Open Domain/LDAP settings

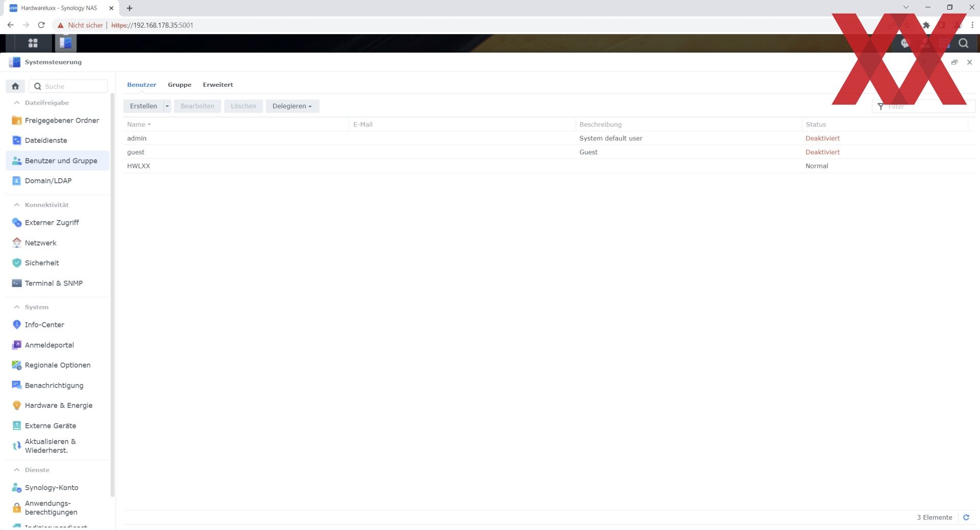coord(58,181)
